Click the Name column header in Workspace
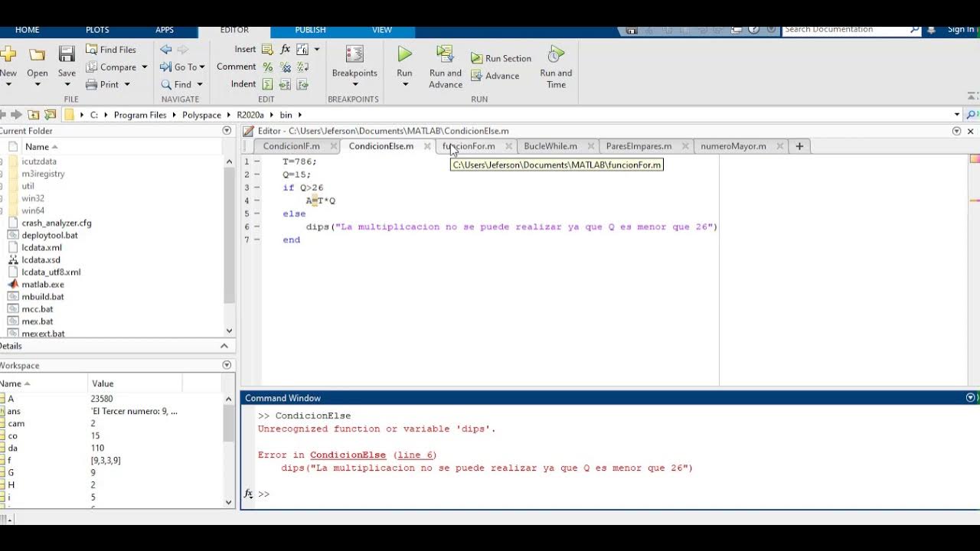 click(44, 383)
